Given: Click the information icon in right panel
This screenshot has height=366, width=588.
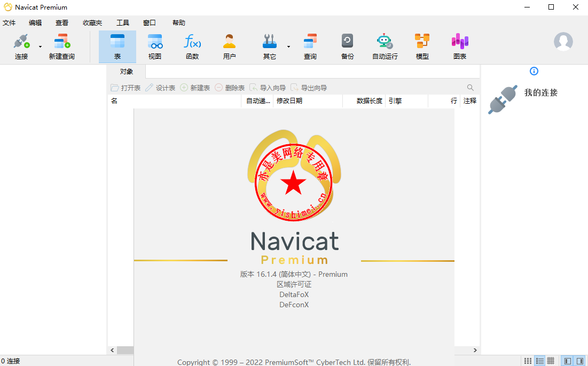Looking at the screenshot, I should pos(534,71).
